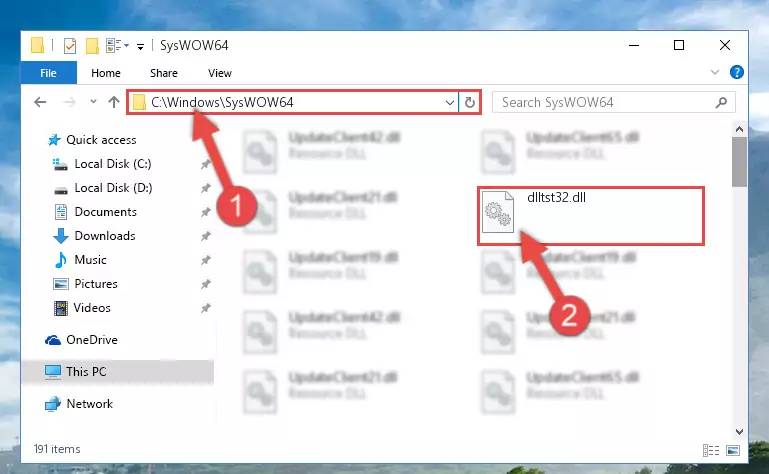Open the address bar history dropdown
The width and height of the screenshot is (769, 474).
449,103
